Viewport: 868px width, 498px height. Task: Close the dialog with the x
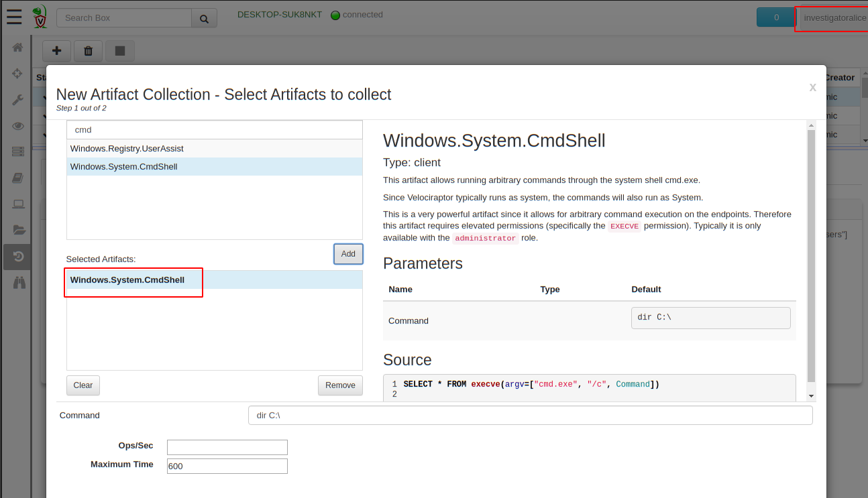pyautogui.click(x=812, y=87)
